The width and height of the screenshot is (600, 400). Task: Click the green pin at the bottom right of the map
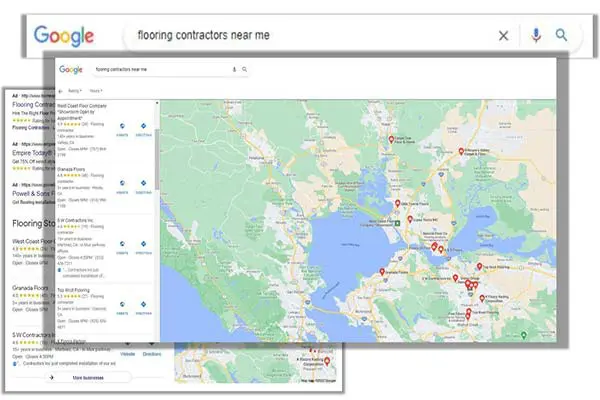click(524, 335)
